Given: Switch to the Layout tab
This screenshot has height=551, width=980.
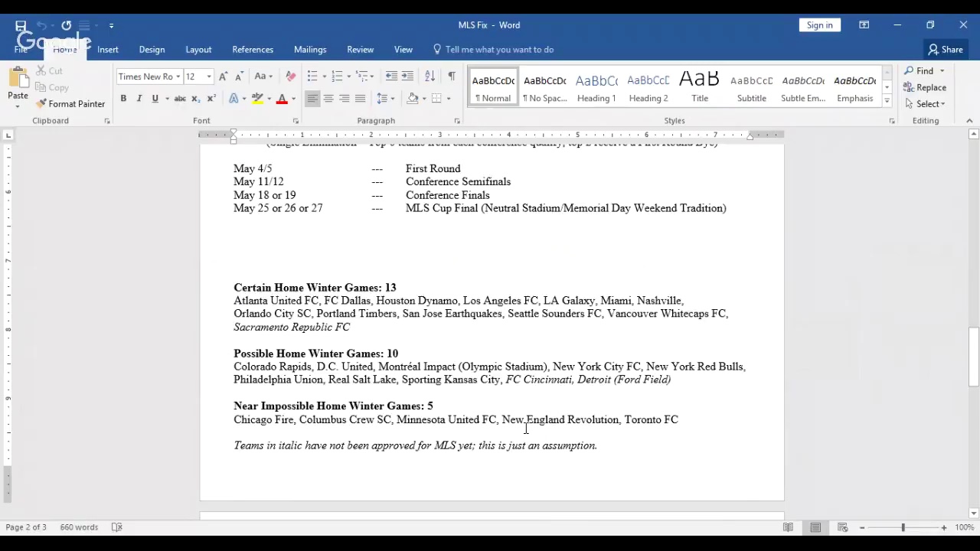Looking at the screenshot, I should 198,50.
